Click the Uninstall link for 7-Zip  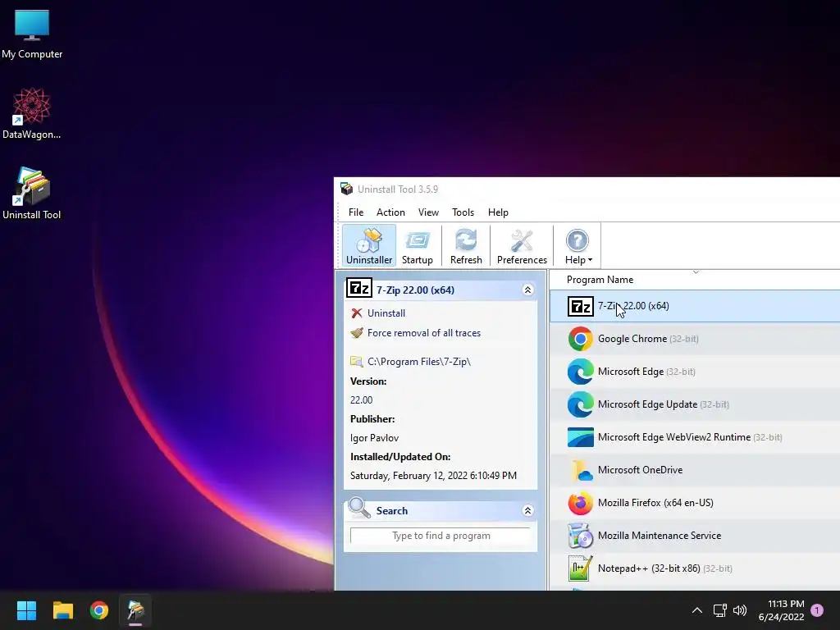(x=386, y=313)
